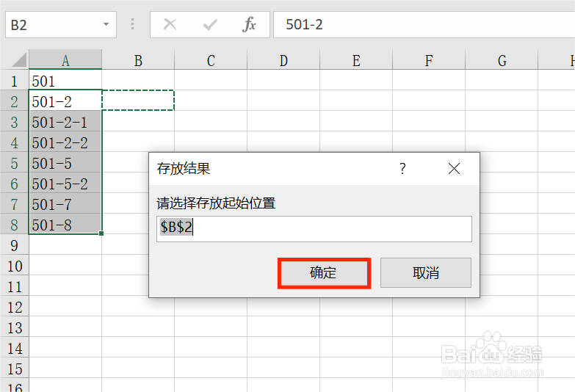Click the $B$2 range input field
Image resolution: width=575 pixels, height=392 pixels.
click(314, 229)
